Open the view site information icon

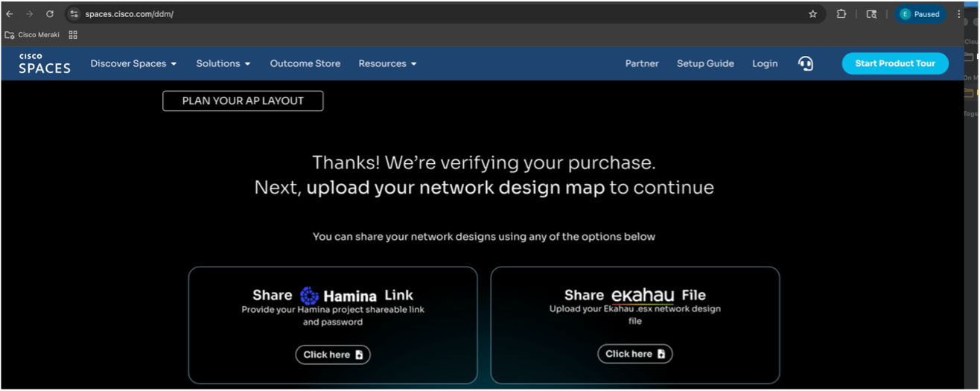click(74, 14)
